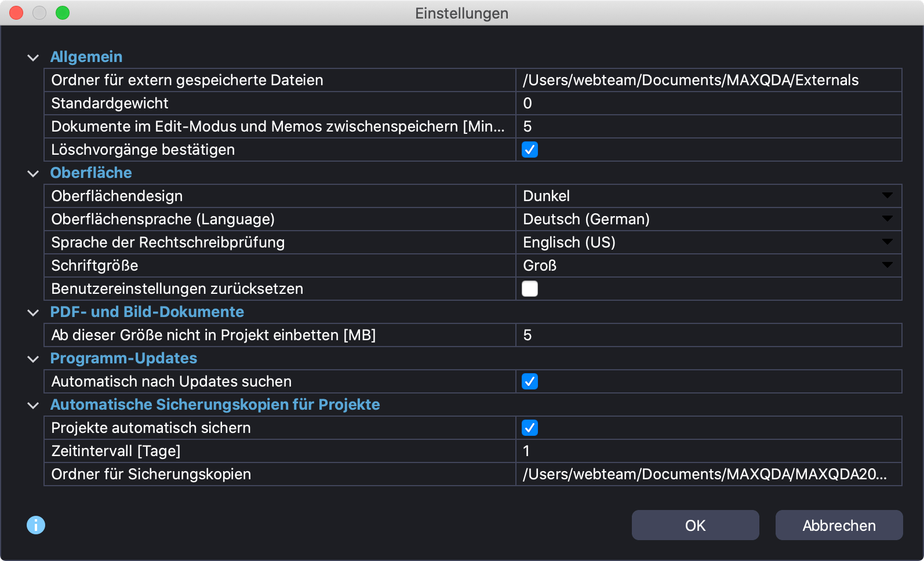Open the Oberflächendesign dropdown
Image resolution: width=924 pixels, height=561 pixels.
(x=708, y=196)
